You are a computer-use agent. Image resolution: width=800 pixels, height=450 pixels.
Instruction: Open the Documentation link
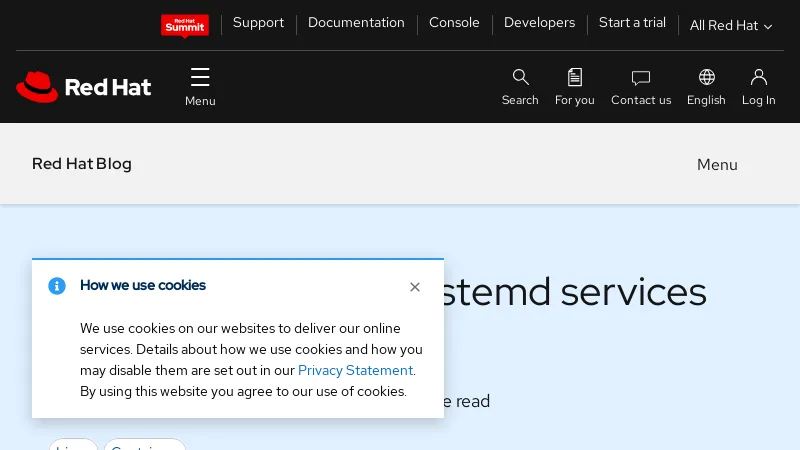coord(356,23)
